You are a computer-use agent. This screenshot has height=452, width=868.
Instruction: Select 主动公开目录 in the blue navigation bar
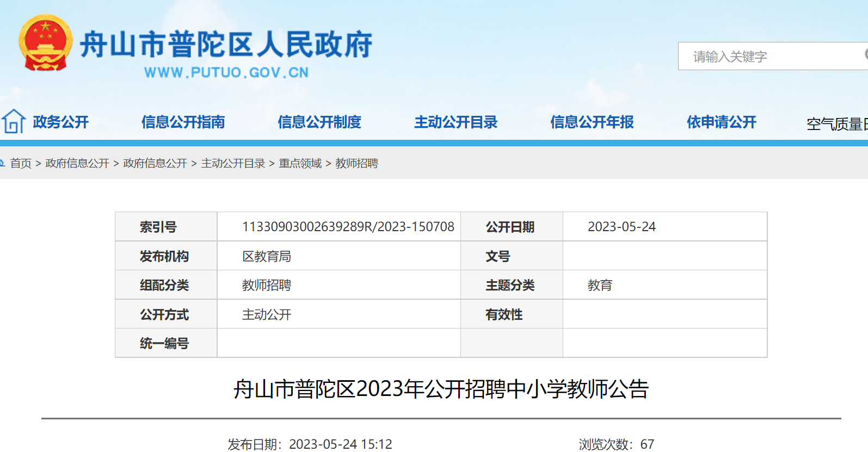click(x=456, y=122)
